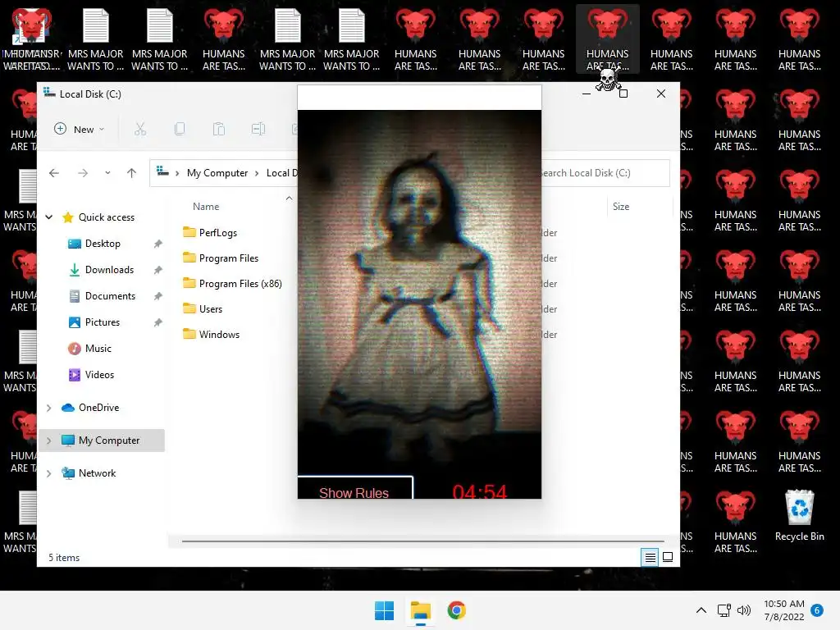
Task: Show hidden tray icons chevron
Action: [701, 610]
